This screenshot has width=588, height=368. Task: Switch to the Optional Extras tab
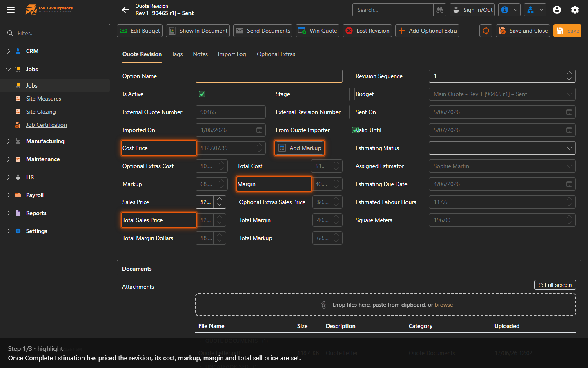[276, 54]
